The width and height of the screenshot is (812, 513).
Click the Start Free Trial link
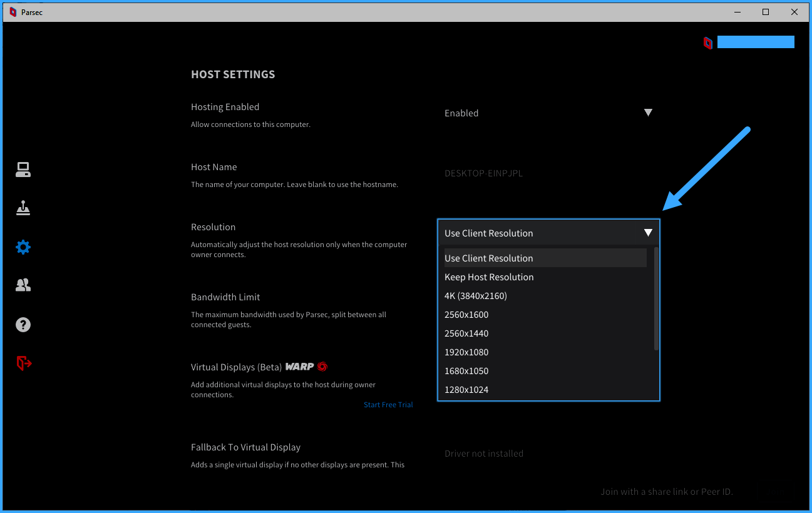click(388, 405)
